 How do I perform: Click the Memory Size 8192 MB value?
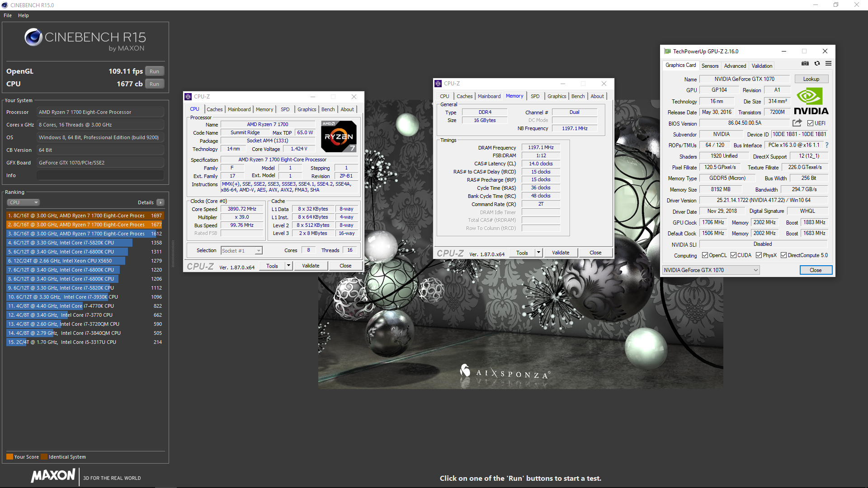(720, 189)
